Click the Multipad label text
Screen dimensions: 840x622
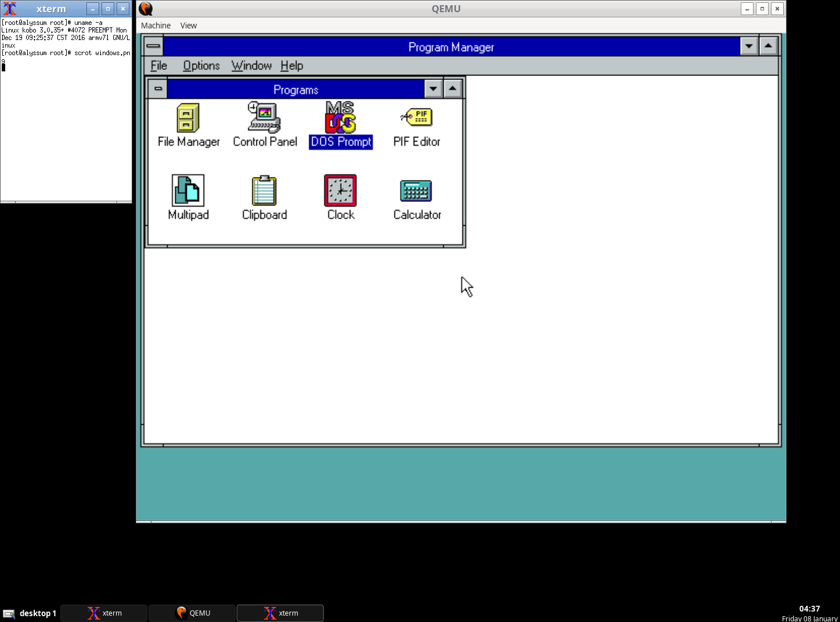188,215
